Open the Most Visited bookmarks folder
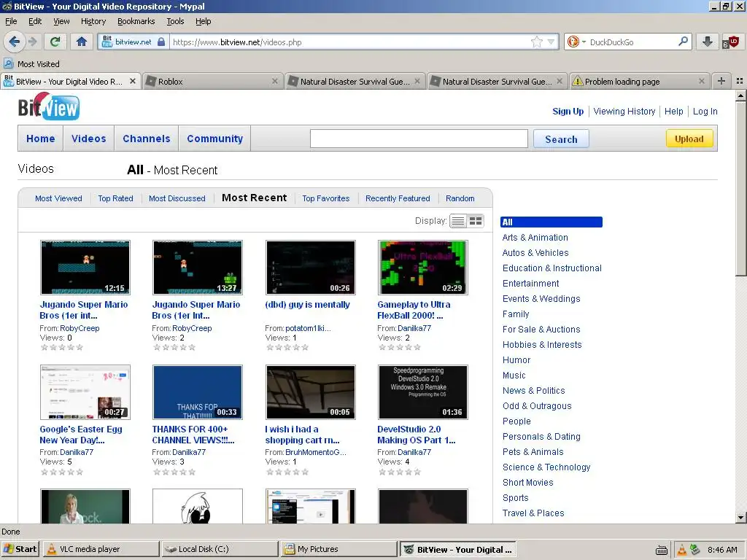Viewport: 747px width, 560px height. [x=31, y=64]
